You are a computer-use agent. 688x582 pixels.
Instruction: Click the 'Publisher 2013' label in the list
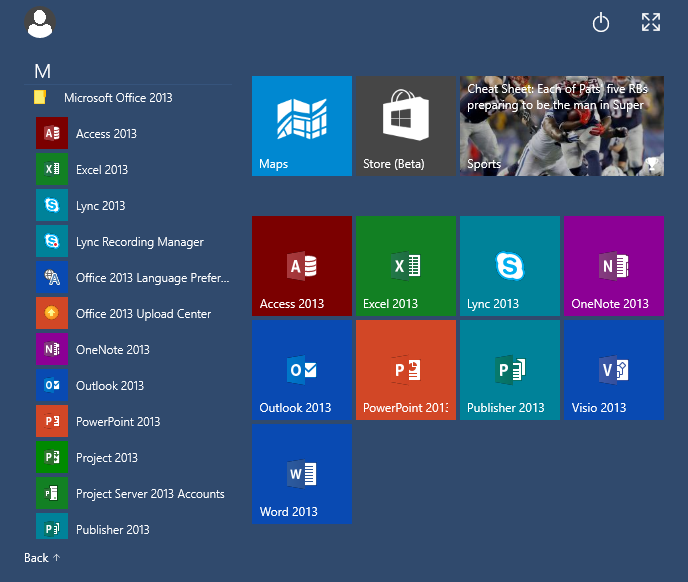[x=113, y=529]
